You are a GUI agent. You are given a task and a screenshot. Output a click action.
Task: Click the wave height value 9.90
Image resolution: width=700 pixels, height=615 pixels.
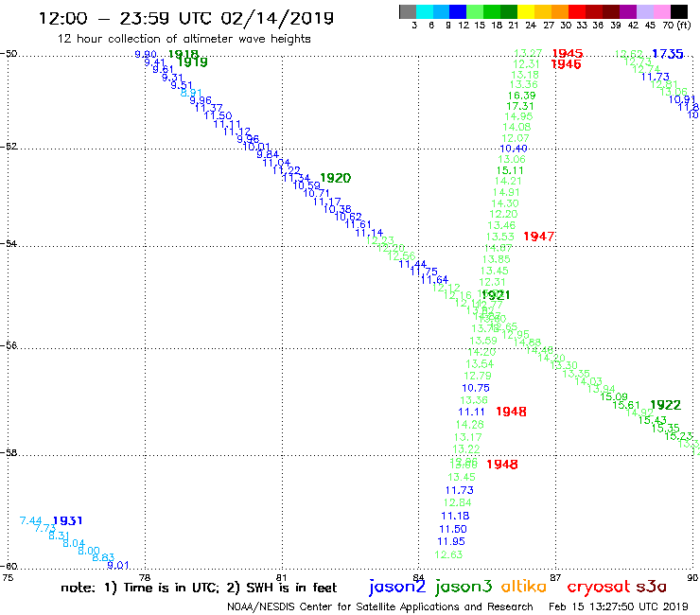(x=146, y=55)
